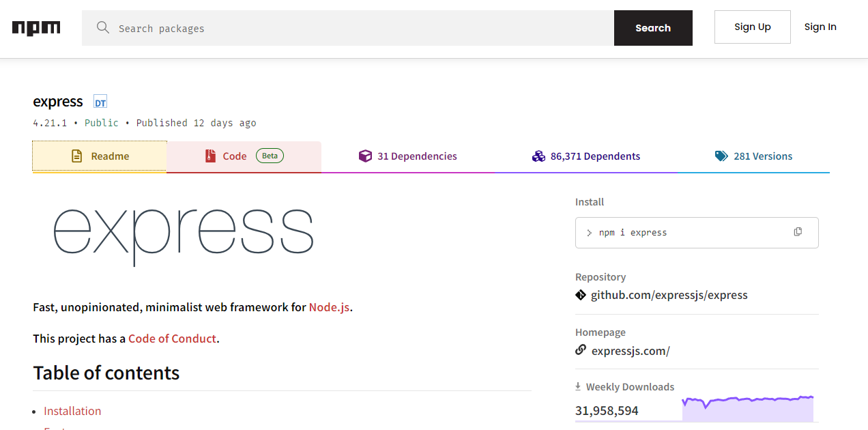Open the 281 Versions tab
The image size is (868, 430).
pos(754,156)
